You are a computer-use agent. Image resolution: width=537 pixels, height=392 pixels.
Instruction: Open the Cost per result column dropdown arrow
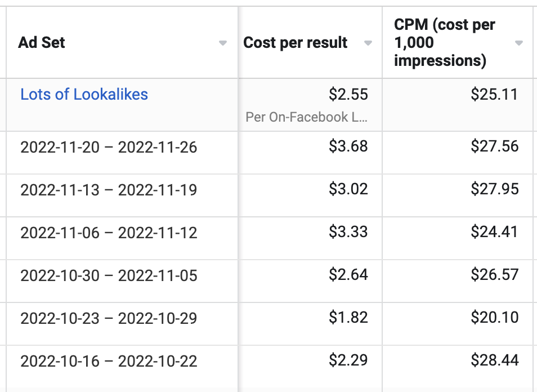tap(368, 43)
